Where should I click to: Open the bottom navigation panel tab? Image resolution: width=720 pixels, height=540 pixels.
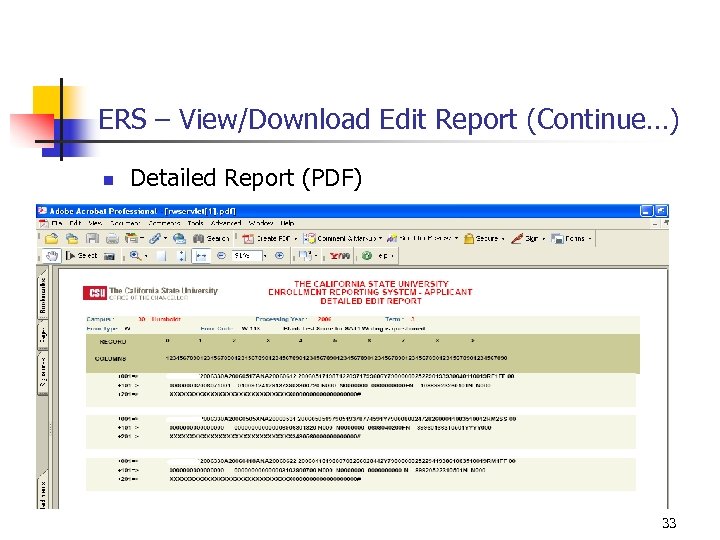tap(42, 491)
